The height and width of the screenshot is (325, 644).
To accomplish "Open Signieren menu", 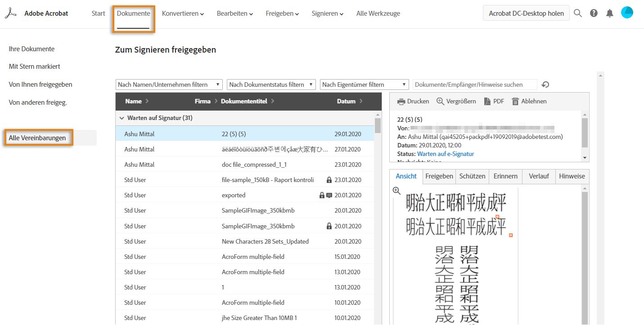I will click(327, 13).
